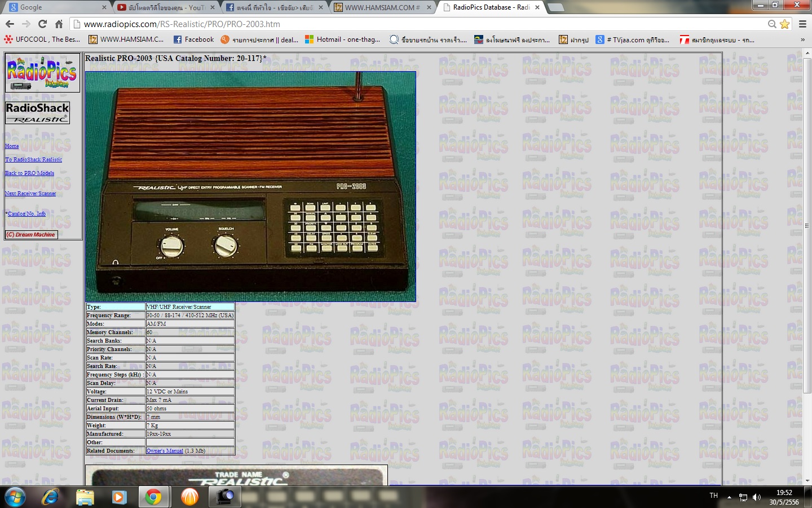
Task: Open the Facebook bookmark
Action: 193,40
